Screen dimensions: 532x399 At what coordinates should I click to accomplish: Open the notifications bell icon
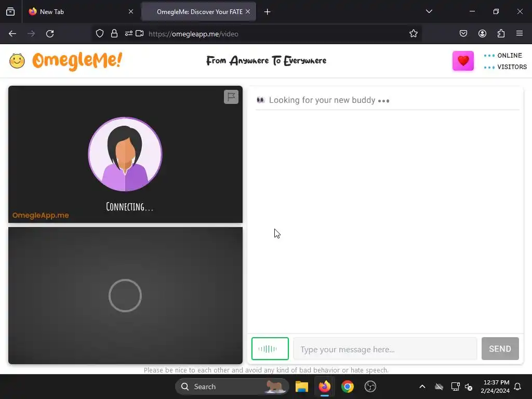[518, 387]
